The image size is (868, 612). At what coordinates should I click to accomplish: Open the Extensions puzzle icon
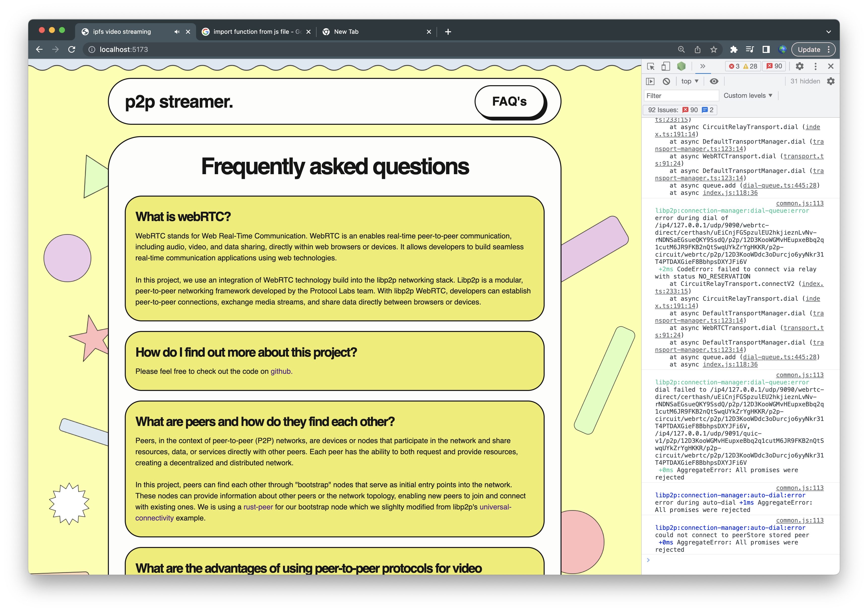pos(734,49)
